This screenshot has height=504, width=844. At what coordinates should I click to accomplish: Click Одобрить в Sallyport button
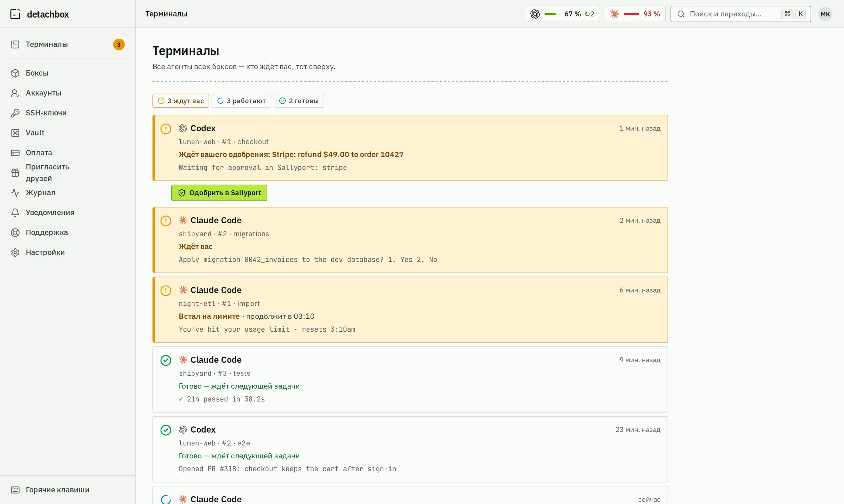point(219,193)
